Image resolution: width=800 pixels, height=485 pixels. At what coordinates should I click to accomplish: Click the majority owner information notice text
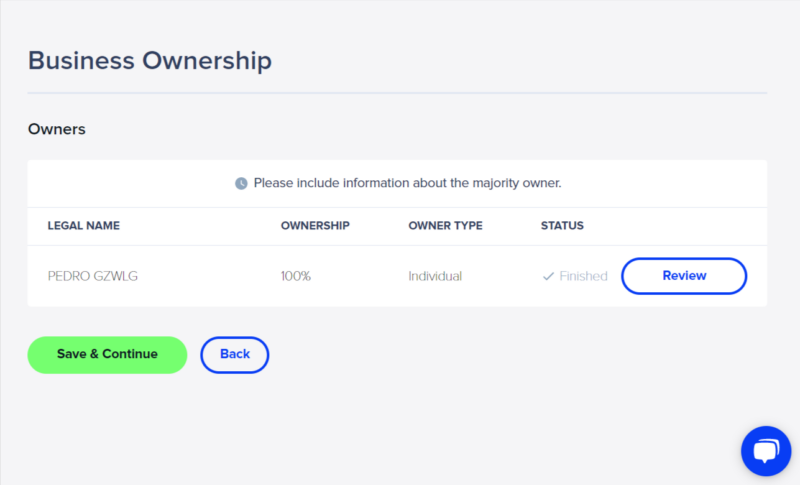pyautogui.click(x=407, y=183)
